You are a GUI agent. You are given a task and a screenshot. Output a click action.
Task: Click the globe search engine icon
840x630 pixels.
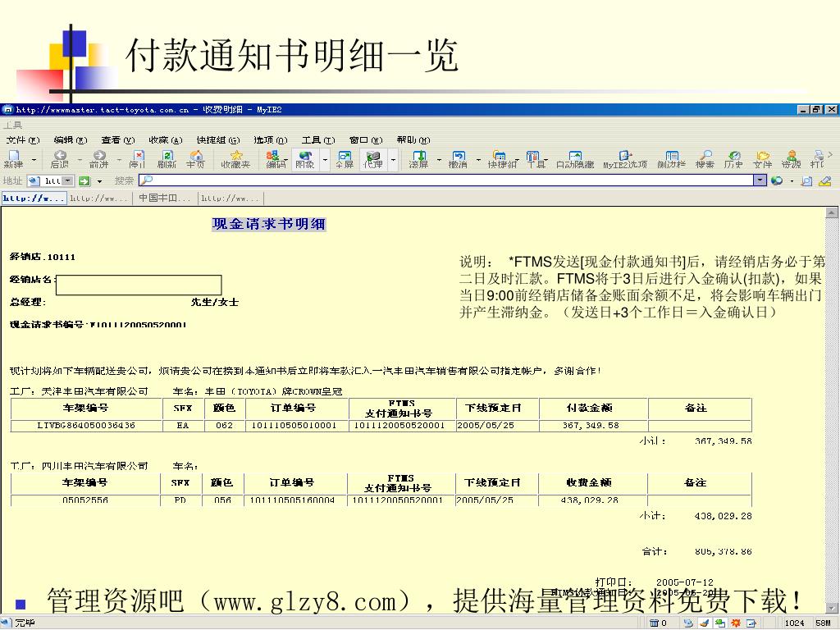pos(777,181)
